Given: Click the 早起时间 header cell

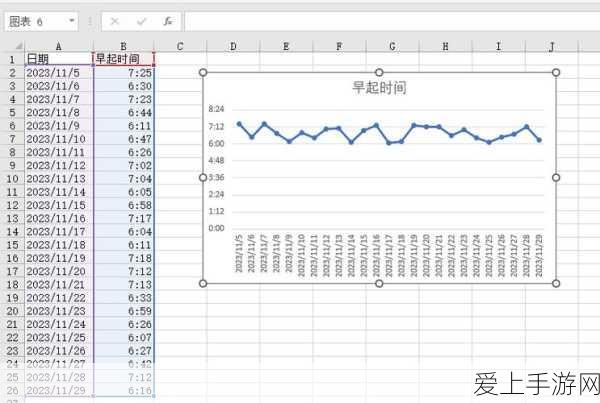Looking at the screenshot, I should pos(124,59).
